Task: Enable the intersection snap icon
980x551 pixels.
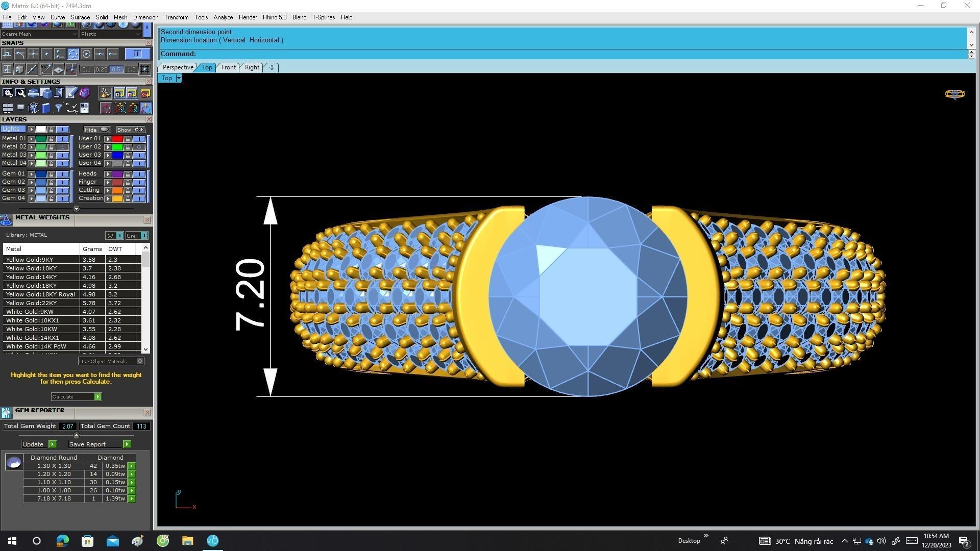Action: [33, 54]
